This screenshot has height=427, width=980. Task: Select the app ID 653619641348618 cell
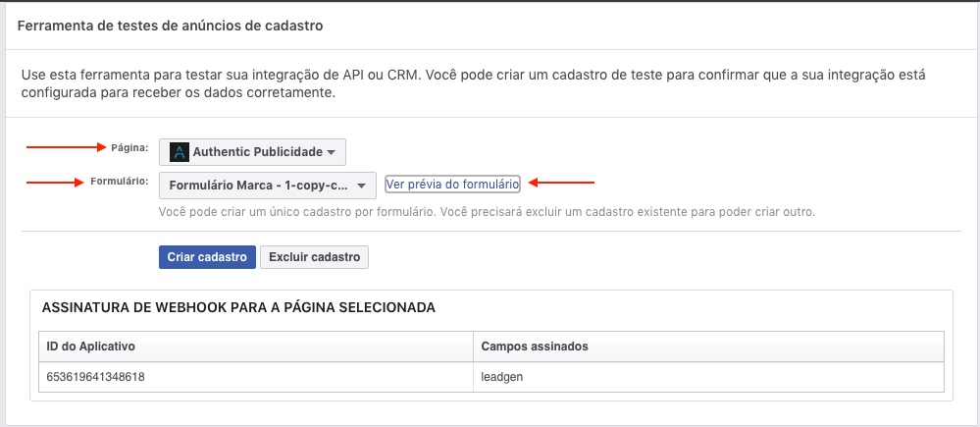coord(256,377)
